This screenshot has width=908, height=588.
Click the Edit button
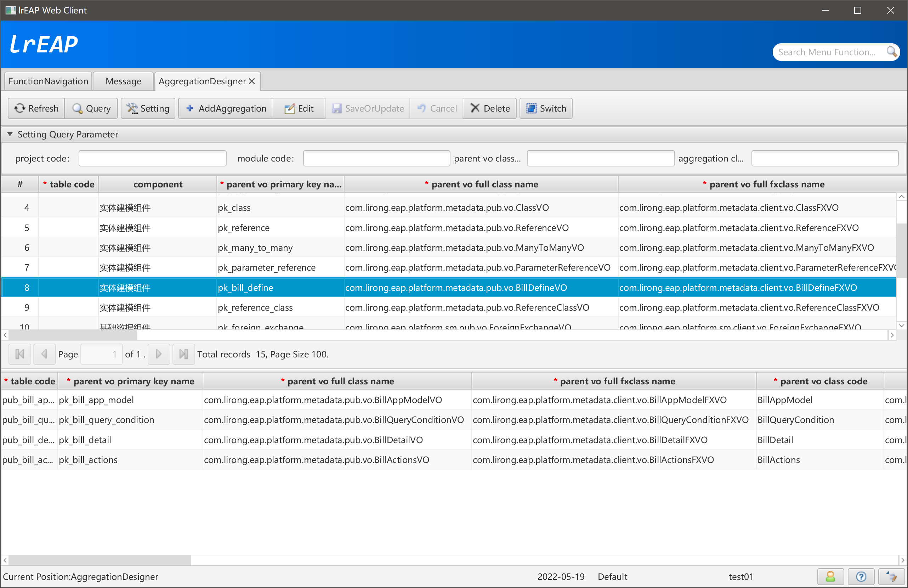point(299,108)
